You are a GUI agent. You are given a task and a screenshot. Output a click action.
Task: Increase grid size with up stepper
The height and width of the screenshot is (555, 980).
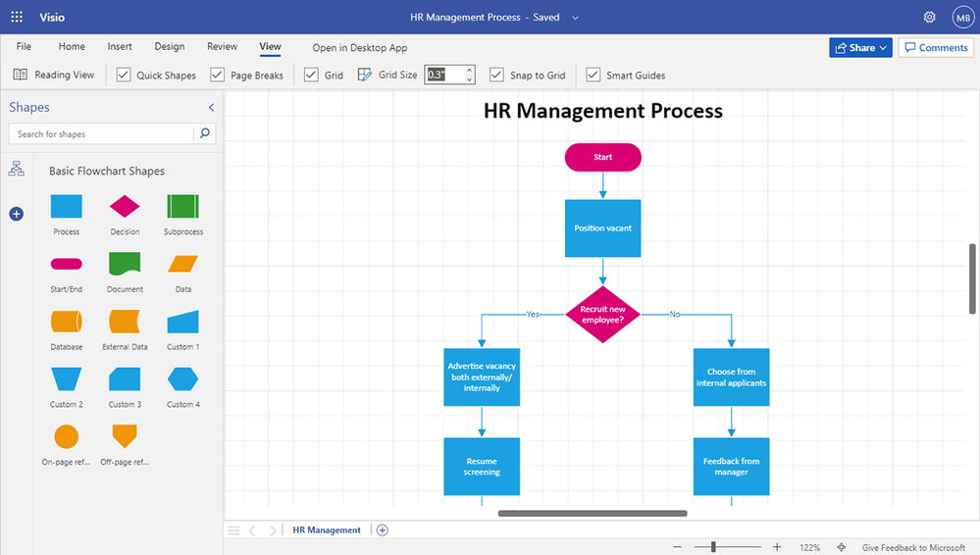coord(469,70)
